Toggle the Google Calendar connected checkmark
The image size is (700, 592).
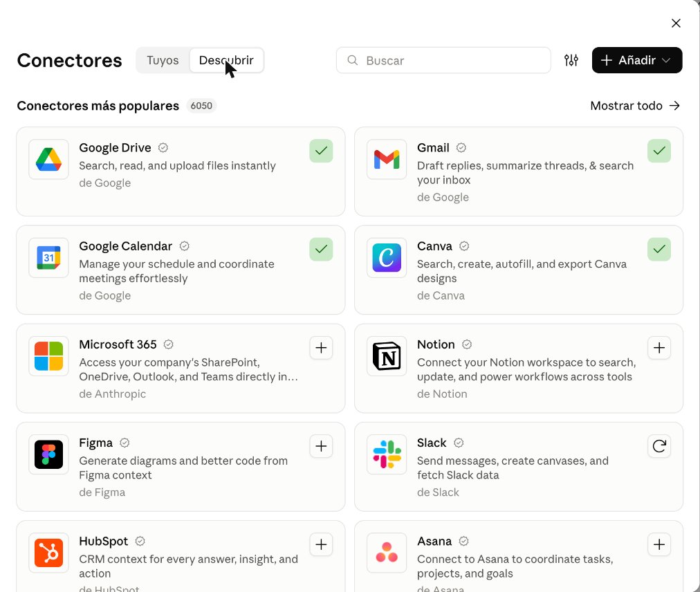[x=321, y=249]
